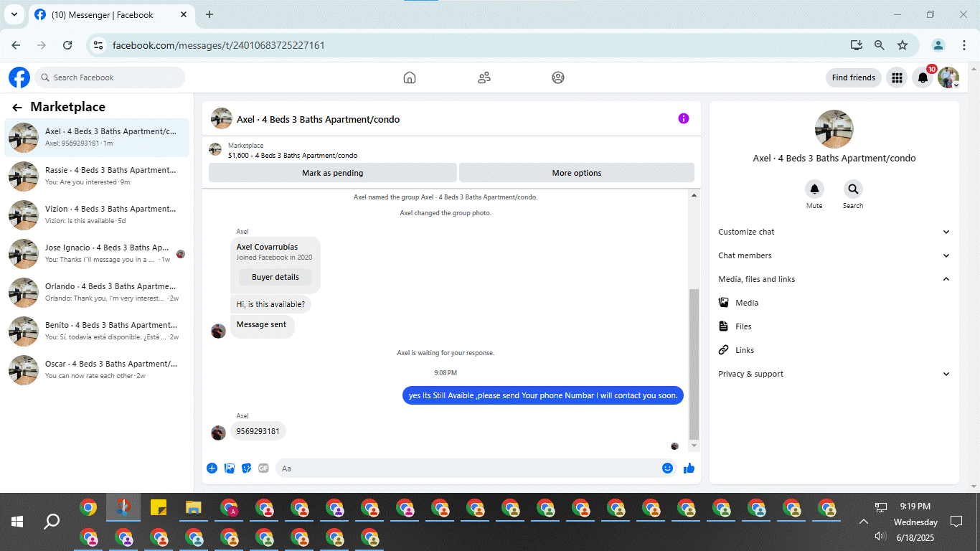Click the "Hi, is this available?" message
The image size is (980, 551).
[270, 304]
